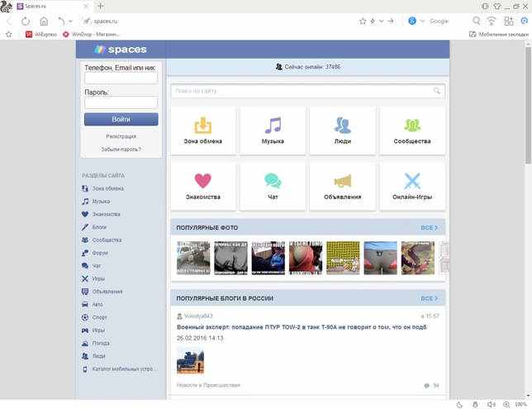Click the Войти login button
Image resolution: width=532 pixels, height=409 pixels.
click(121, 119)
